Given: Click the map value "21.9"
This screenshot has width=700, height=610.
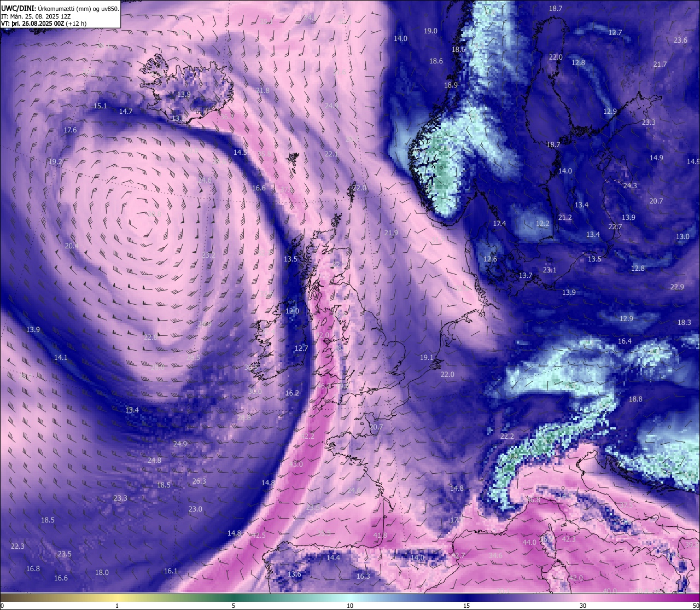Looking at the screenshot, I should 391,233.
